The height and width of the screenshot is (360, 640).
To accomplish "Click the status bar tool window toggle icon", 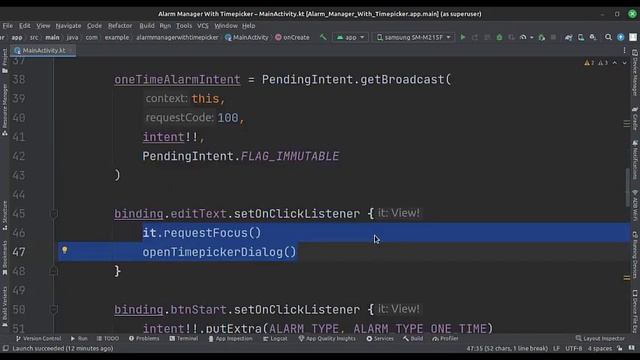I will (5, 348).
